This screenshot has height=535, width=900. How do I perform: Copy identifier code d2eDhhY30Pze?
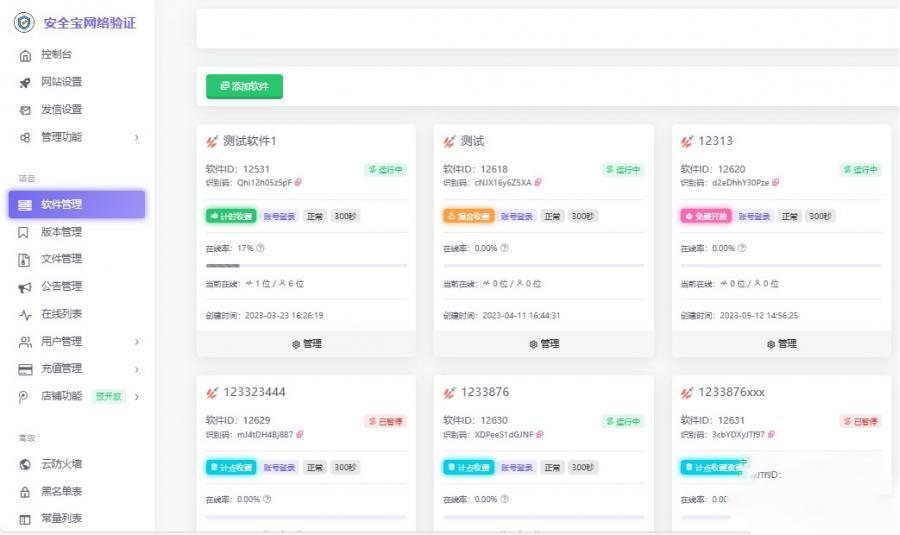(x=775, y=183)
